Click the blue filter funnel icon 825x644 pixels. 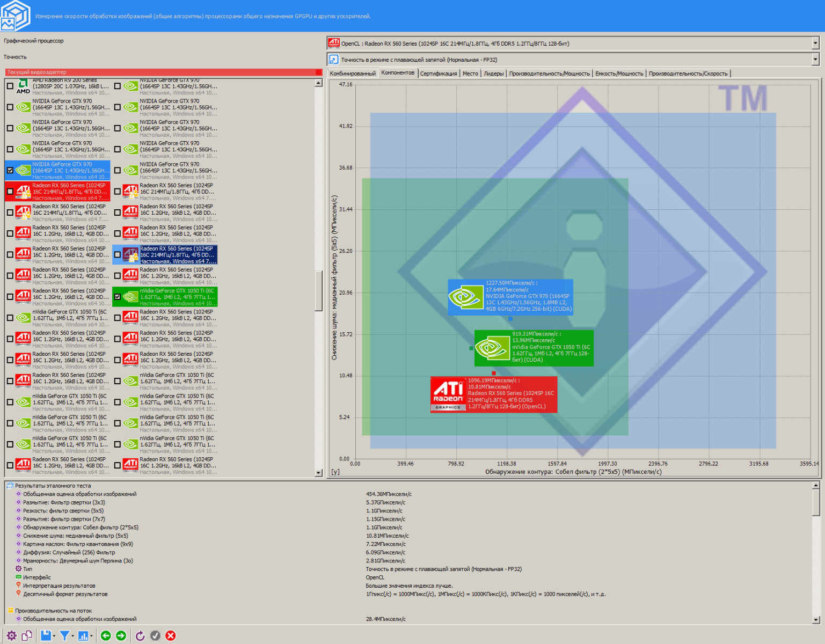[64, 636]
